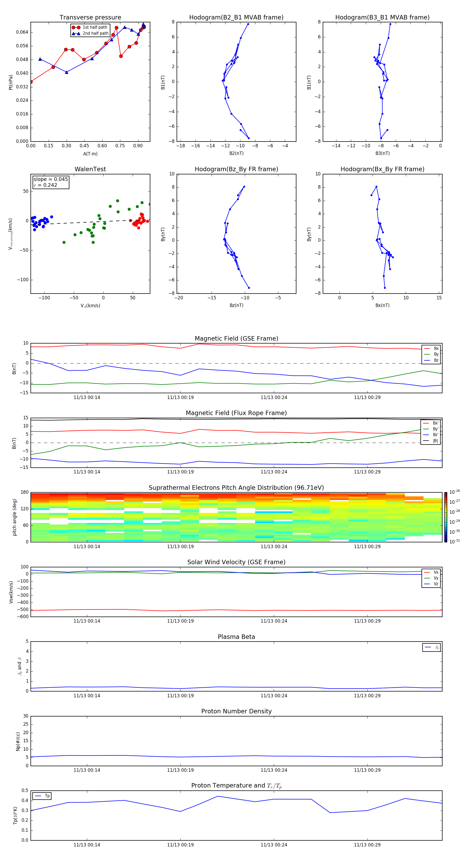
Task: Click the Suprathermal Electrons Pitch Angle Distribution title
Action: [x=236, y=488]
